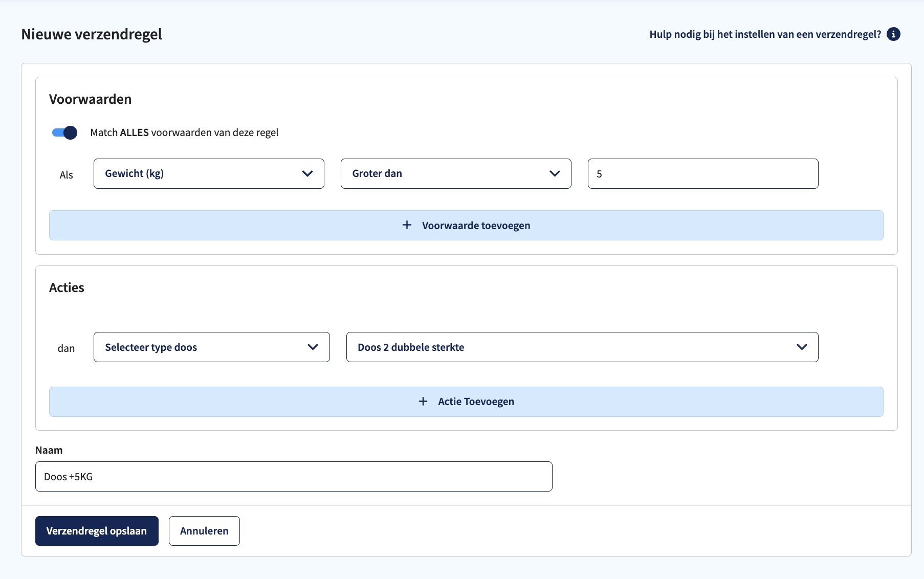Click the Naam field label
924x579 pixels.
click(x=49, y=450)
